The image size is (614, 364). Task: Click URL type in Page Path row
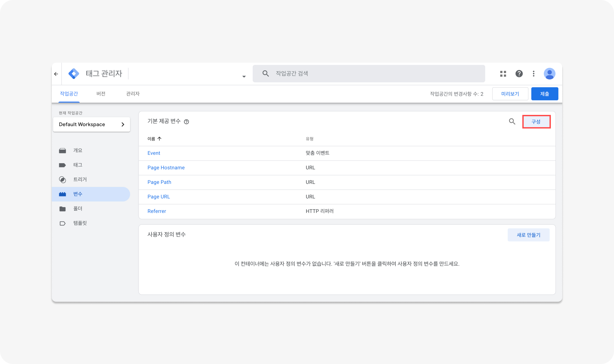[x=310, y=182]
